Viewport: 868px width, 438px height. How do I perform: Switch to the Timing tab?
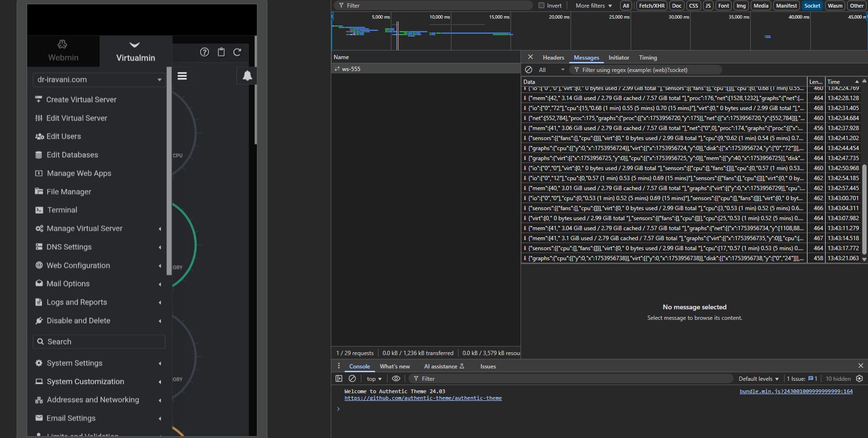click(648, 58)
